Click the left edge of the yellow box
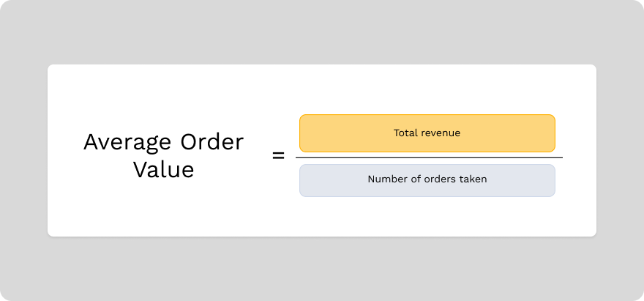This screenshot has width=644, height=301. pos(300,133)
